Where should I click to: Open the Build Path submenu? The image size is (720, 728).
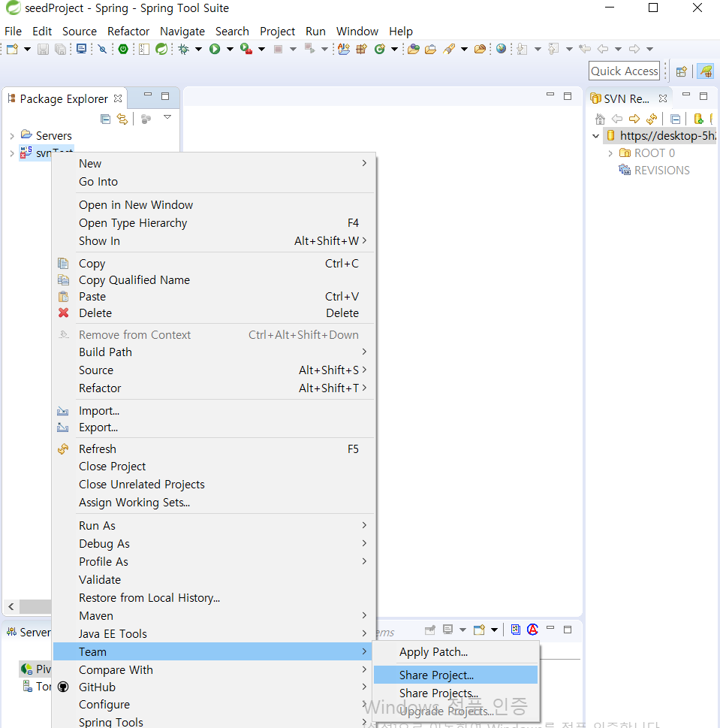coord(213,352)
